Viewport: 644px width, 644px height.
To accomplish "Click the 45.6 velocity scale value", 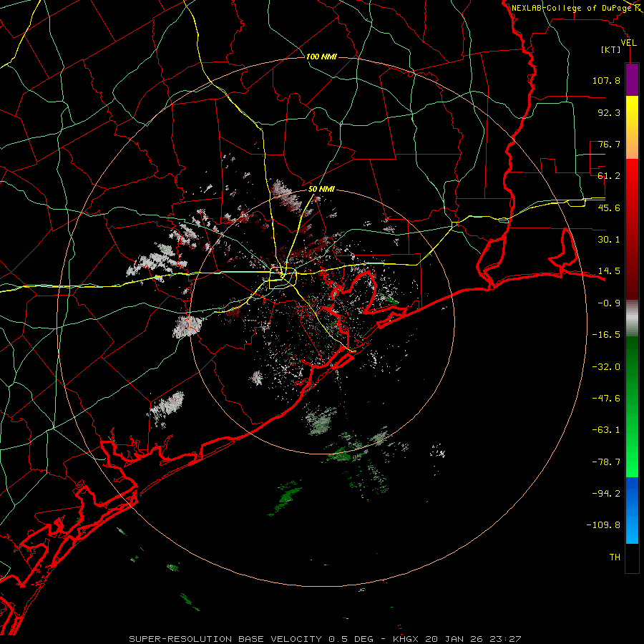I will [609, 208].
